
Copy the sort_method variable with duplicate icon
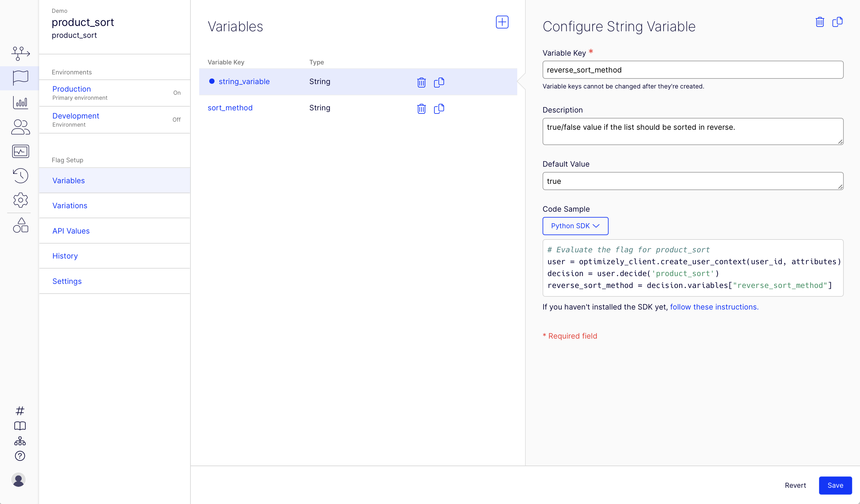(439, 108)
